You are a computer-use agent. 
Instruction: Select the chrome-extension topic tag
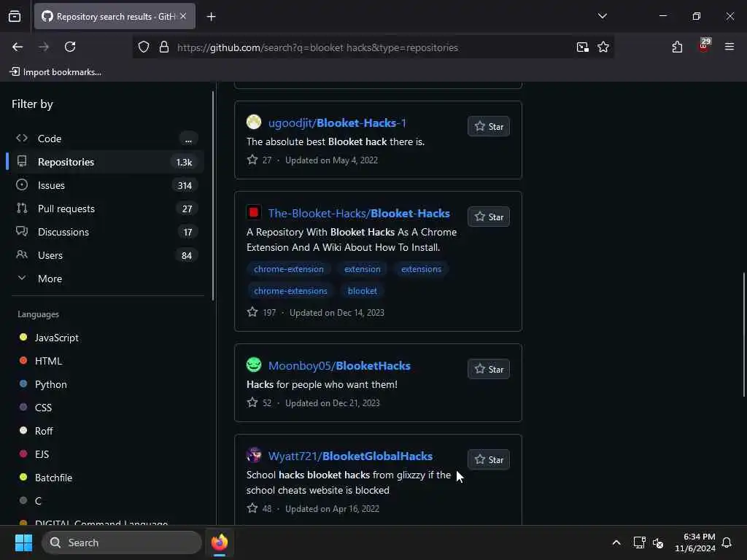point(289,269)
